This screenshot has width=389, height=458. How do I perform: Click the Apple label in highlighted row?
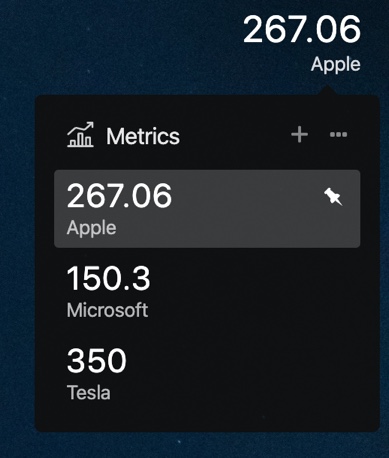click(x=92, y=228)
